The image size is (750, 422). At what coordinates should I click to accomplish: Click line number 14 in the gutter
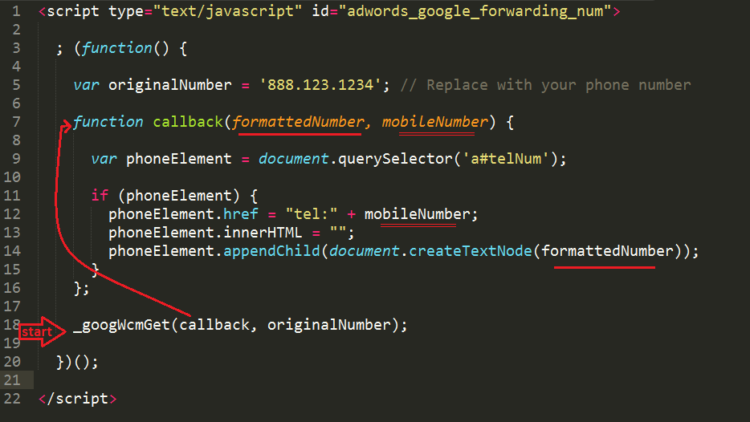12,251
